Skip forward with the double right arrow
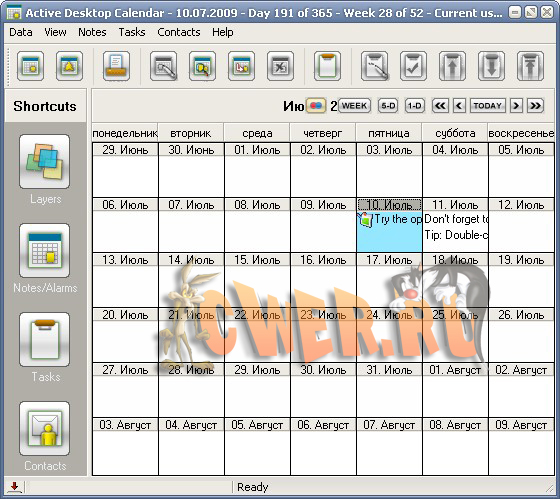Image resolution: width=560 pixels, height=499 pixels. (x=535, y=106)
